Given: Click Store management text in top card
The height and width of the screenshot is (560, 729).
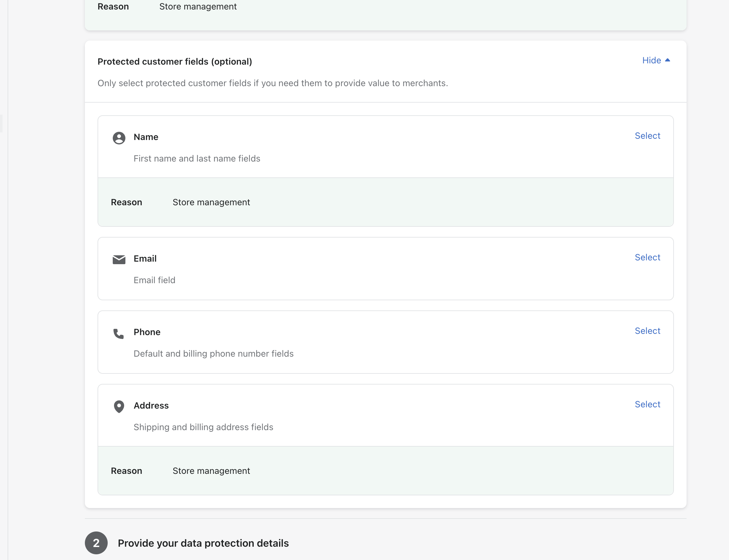Looking at the screenshot, I should click(198, 6).
